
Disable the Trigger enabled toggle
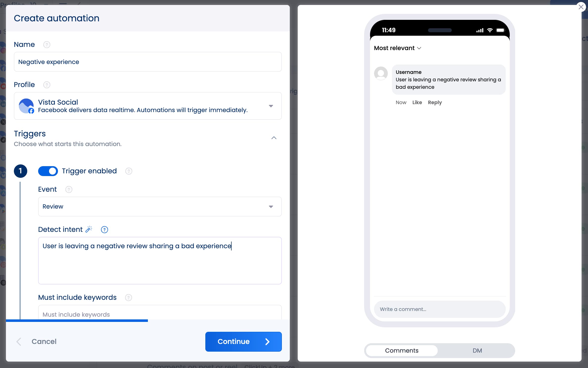[x=48, y=171]
